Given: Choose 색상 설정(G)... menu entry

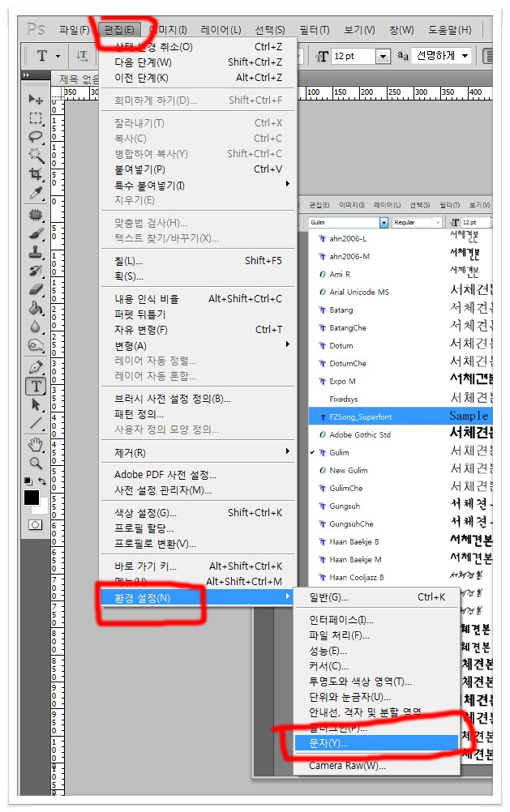Looking at the screenshot, I should coord(197,513).
